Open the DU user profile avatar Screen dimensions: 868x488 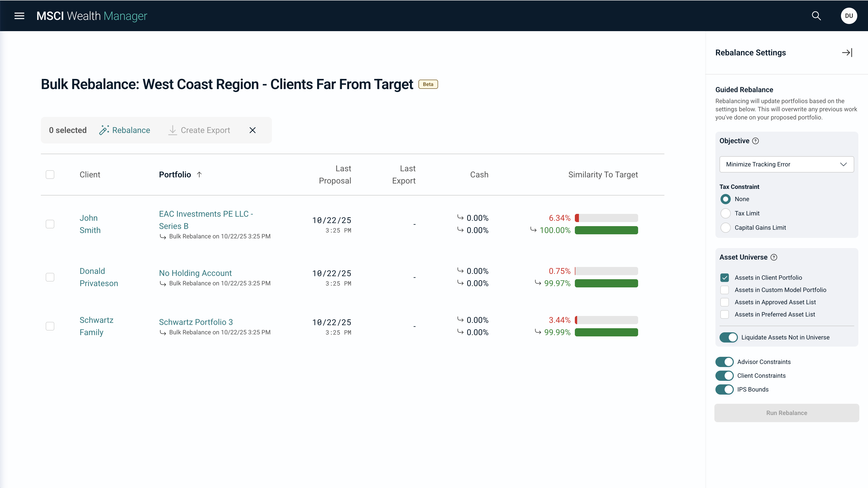coord(849,16)
